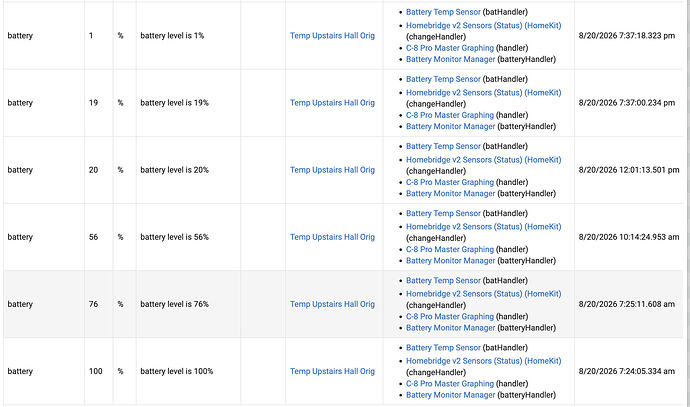This screenshot has width=690, height=407.
Task: Open Homebridge v2 Sensors link in 56% row
Action: (484, 227)
